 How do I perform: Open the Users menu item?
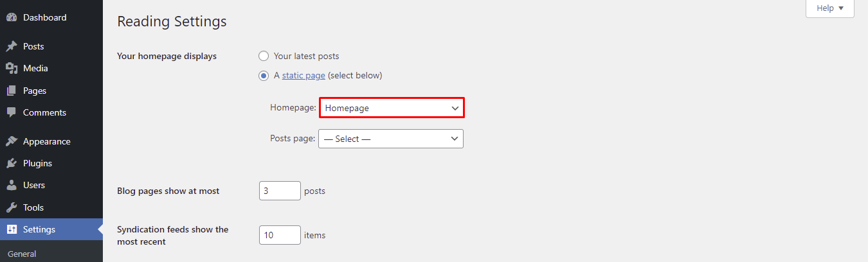click(x=34, y=185)
